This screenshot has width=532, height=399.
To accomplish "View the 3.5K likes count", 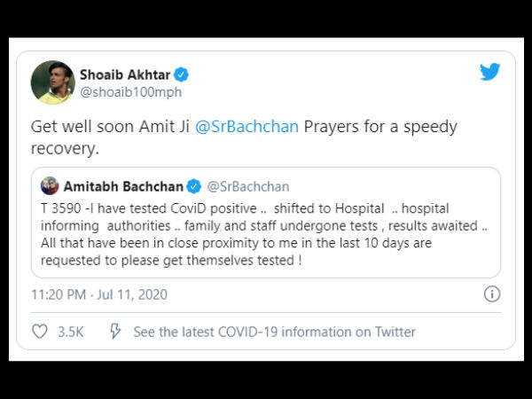I will [x=71, y=332].
